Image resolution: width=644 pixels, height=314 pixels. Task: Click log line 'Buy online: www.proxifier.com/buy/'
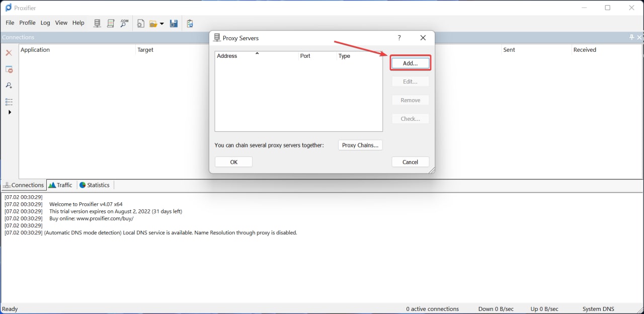pyautogui.click(x=92, y=218)
